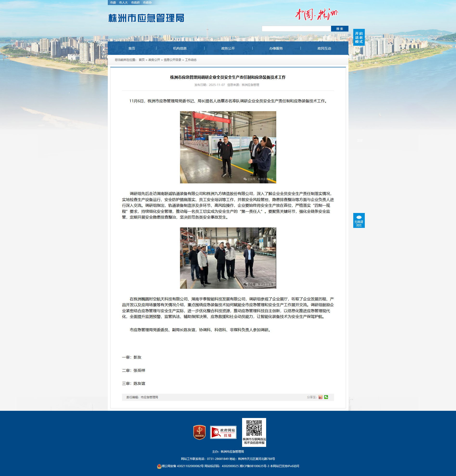This screenshot has width=456, height=476.
Task: Click the QR code for illegal info reporting
Action: pos(254,428)
